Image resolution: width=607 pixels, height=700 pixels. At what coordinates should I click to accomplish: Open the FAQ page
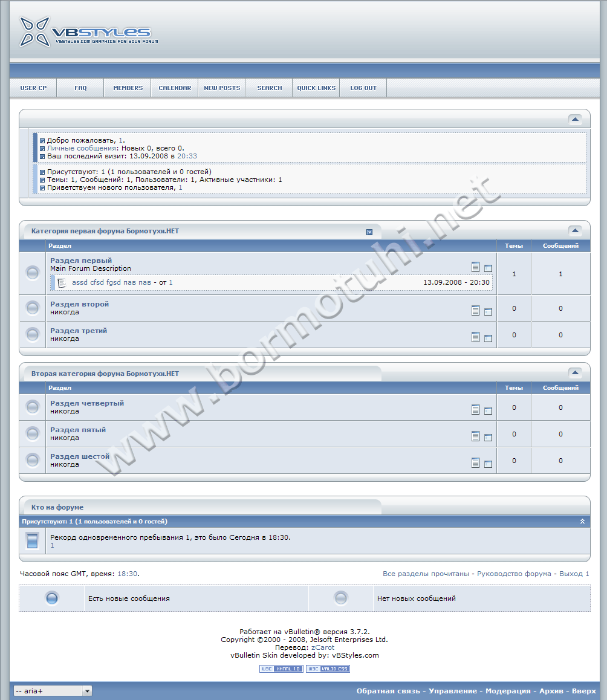[x=80, y=88]
